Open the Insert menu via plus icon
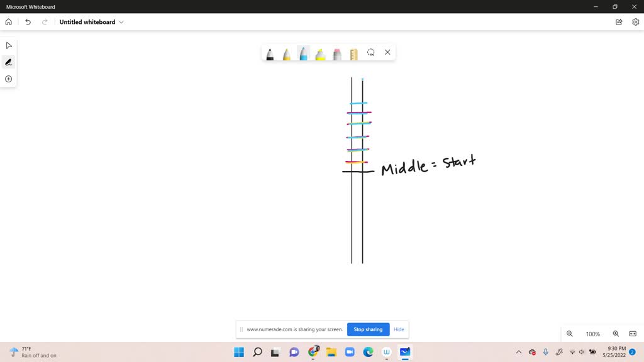The height and width of the screenshot is (362, 644). [8, 79]
